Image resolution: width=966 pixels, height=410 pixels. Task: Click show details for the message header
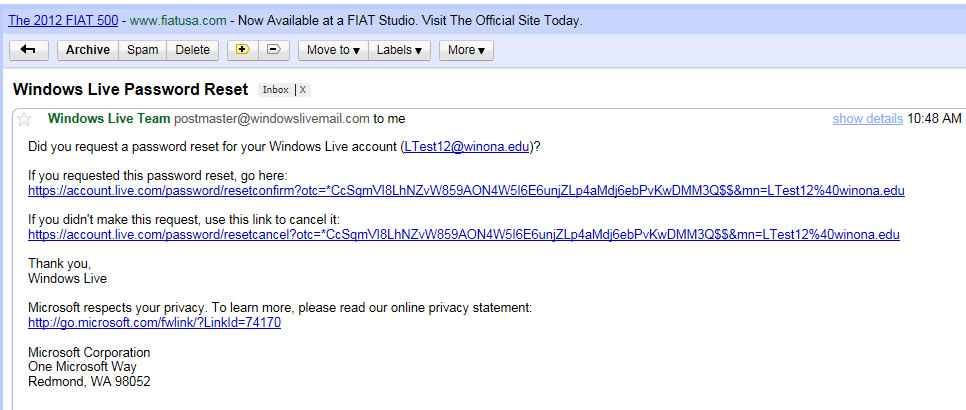tap(867, 119)
